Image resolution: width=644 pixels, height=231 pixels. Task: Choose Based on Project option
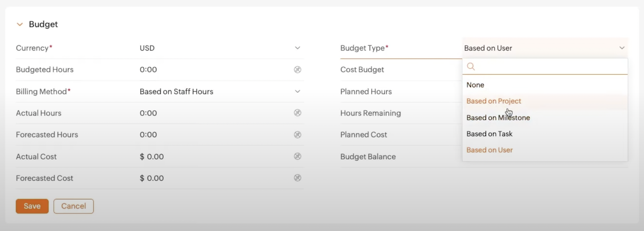click(x=545, y=101)
